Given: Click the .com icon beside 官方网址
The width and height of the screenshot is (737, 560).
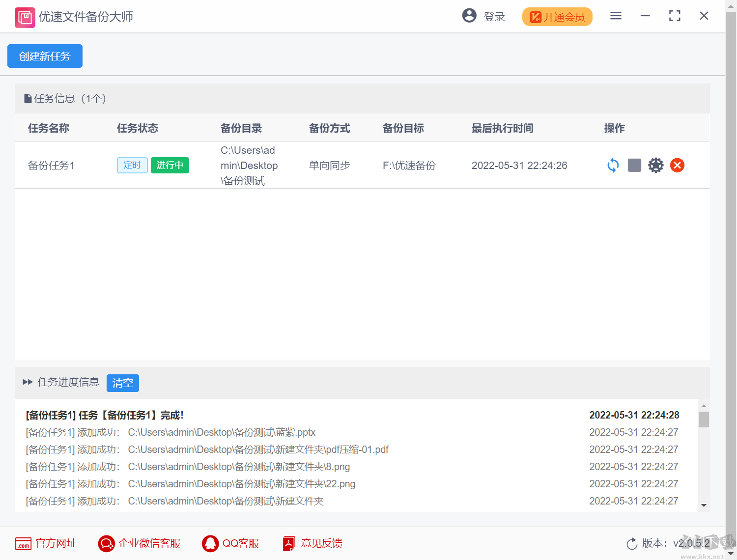Looking at the screenshot, I should coord(24,544).
